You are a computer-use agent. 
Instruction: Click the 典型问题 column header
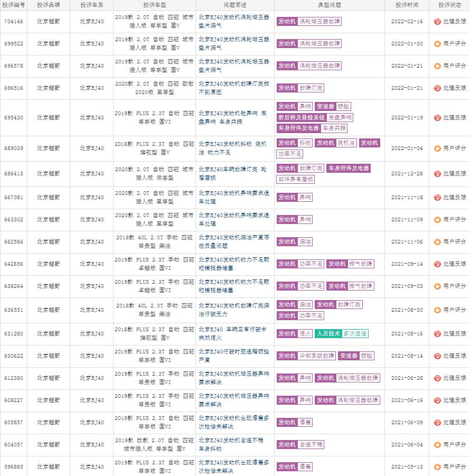[x=330, y=5]
